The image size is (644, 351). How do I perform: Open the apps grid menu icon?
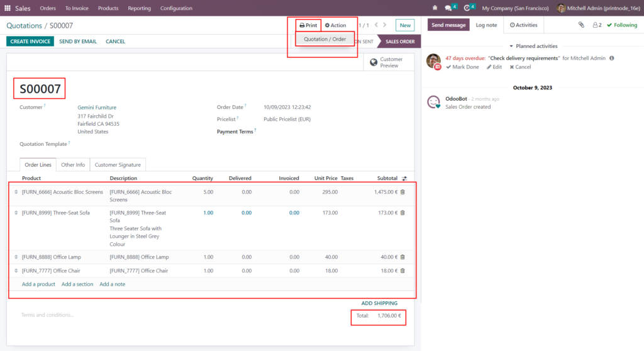8,8
